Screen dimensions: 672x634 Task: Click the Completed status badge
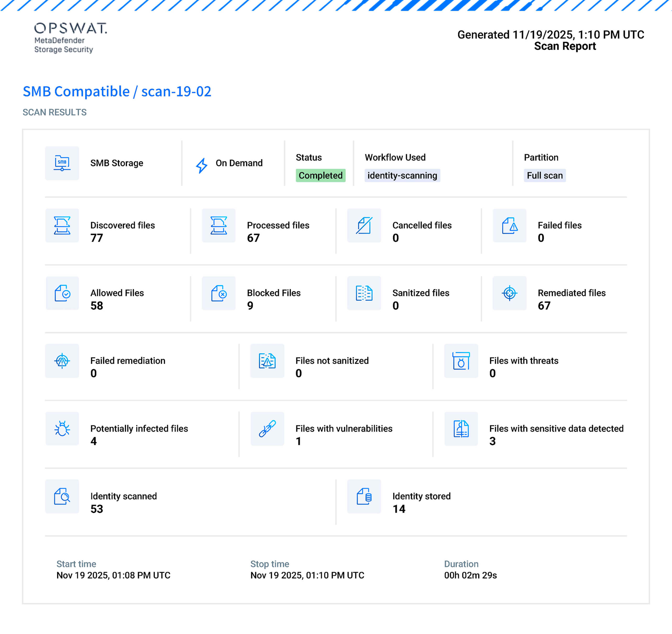[x=320, y=176]
